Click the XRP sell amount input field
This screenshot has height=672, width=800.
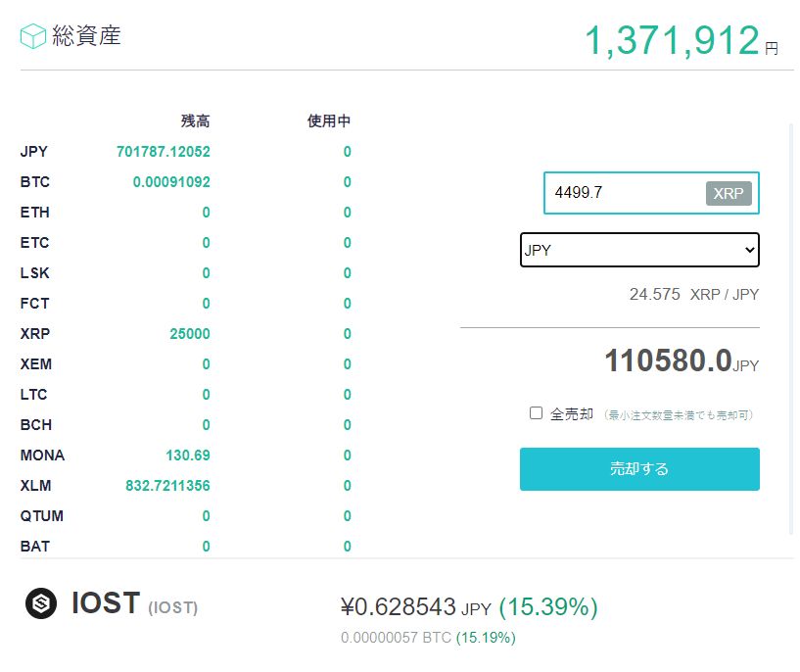625,193
